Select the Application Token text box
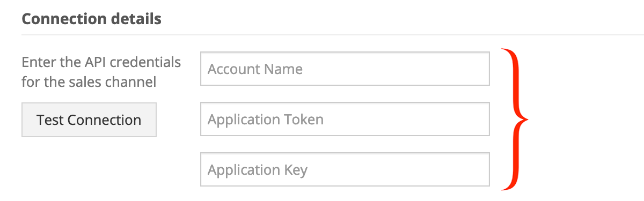This screenshot has width=644, height=201. [345, 119]
